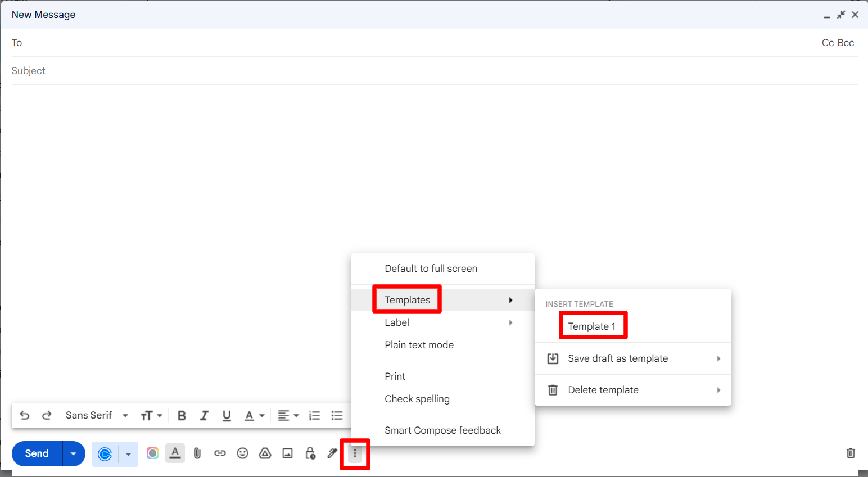The height and width of the screenshot is (477, 868).
Task: Expand Delete template submenu
Action: [x=632, y=390]
